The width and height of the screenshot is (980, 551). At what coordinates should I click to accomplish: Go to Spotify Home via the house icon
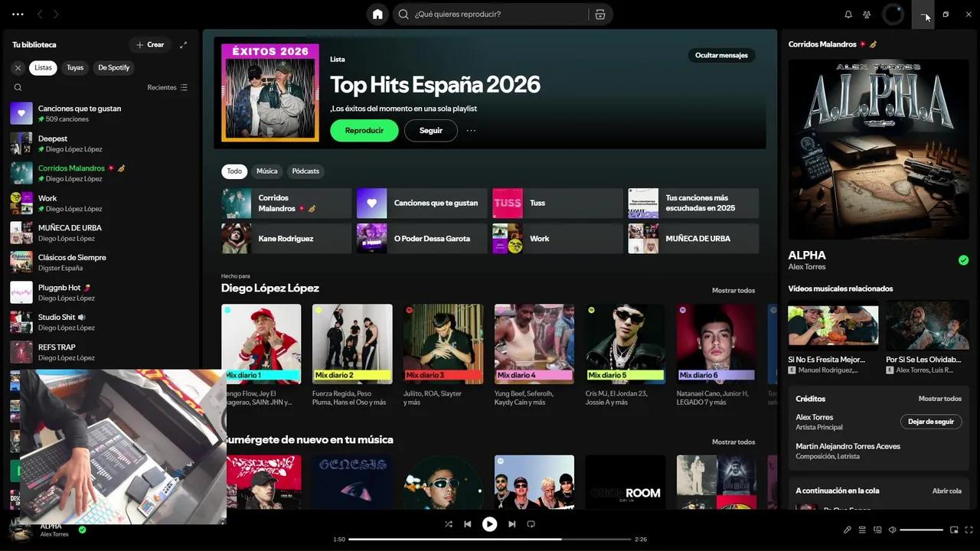(x=377, y=14)
